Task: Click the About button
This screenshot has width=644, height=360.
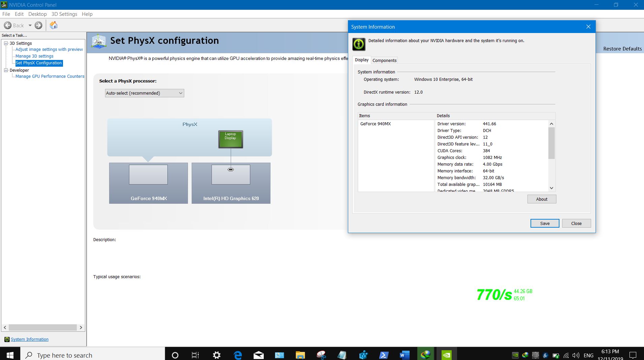Action: click(x=542, y=199)
